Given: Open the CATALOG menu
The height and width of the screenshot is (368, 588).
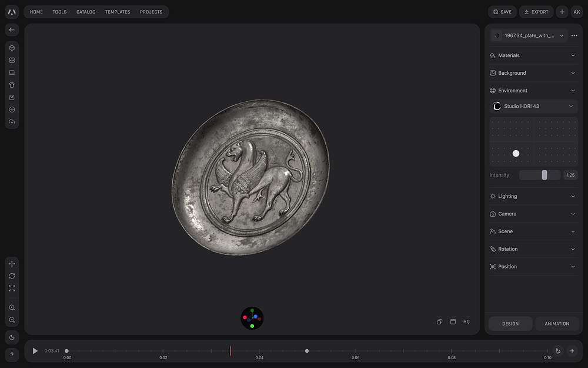Looking at the screenshot, I should pyautogui.click(x=86, y=12).
